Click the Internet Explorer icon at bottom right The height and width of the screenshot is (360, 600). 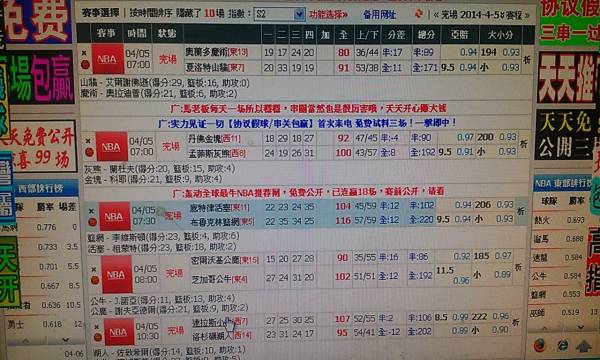pos(562,346)
